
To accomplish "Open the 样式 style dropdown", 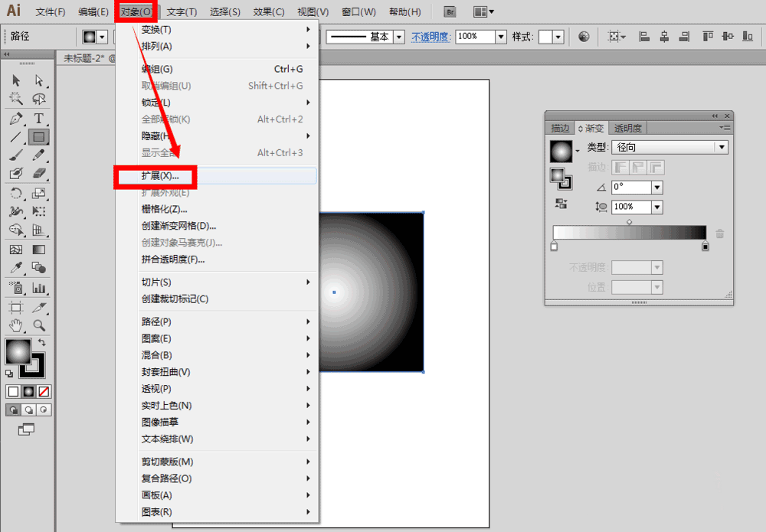I will [558, 37].
